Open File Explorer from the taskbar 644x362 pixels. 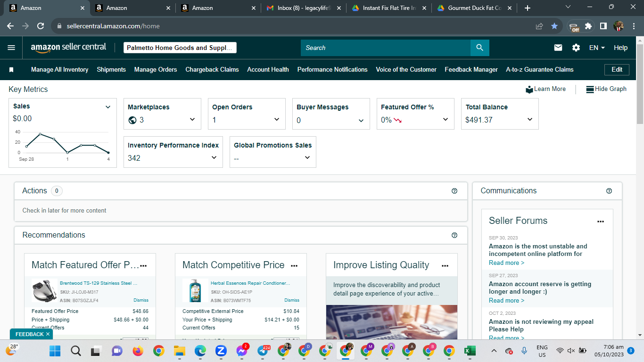(x=179, y=351)
